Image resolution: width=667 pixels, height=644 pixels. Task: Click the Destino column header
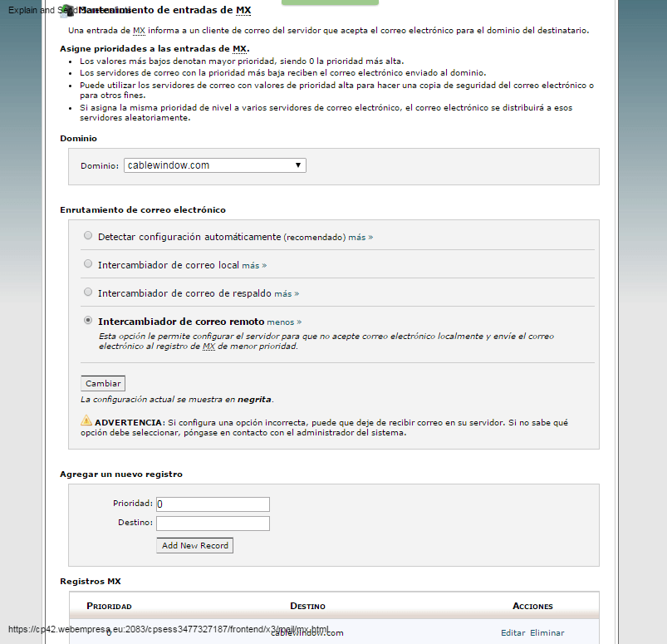307,606
